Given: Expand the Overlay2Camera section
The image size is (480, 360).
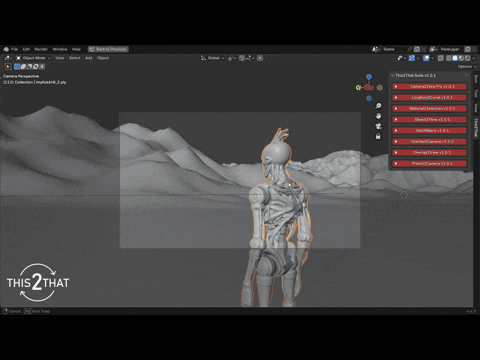Looking at the screenshot, I should coord(429,142).
